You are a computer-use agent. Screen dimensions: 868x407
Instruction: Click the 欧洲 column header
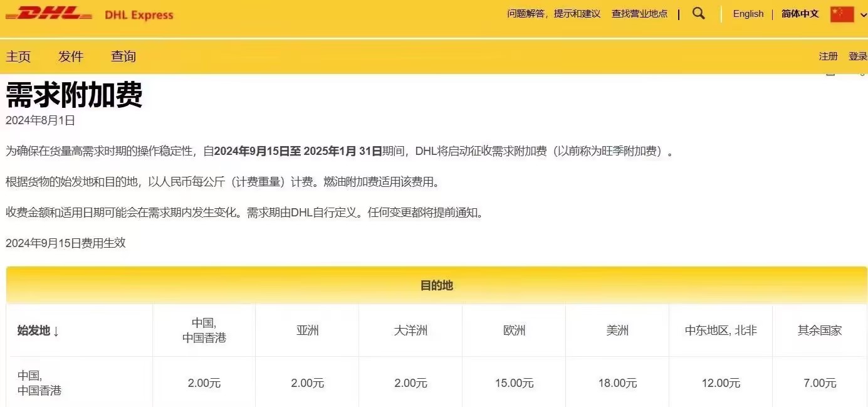pos(514,330)
